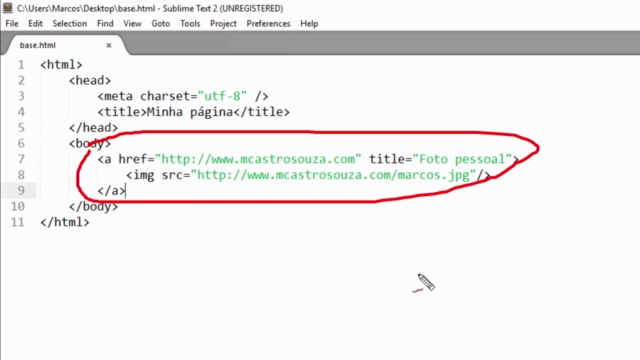
Task: Open the Selection menu
Action: [x=69, y=24]
